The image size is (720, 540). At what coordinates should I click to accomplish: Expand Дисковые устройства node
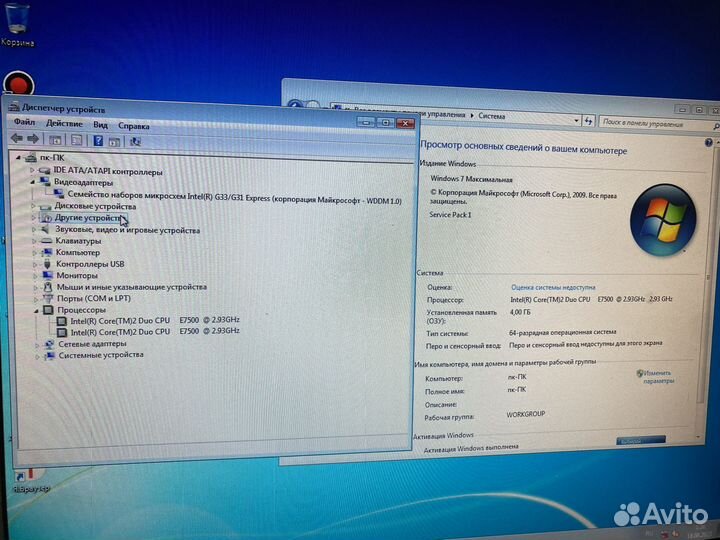33,205
